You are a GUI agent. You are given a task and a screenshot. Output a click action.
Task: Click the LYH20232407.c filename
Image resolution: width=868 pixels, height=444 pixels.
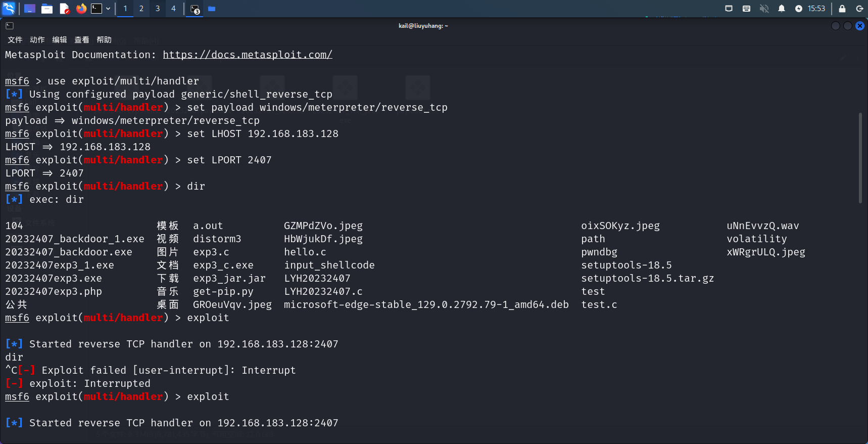(x=323, y=291)
